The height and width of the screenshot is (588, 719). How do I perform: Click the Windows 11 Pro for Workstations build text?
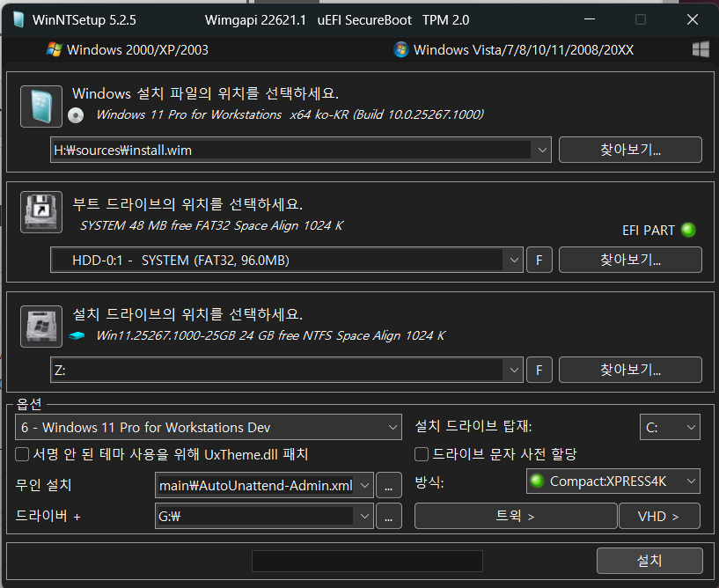click(x=290, y=114)
